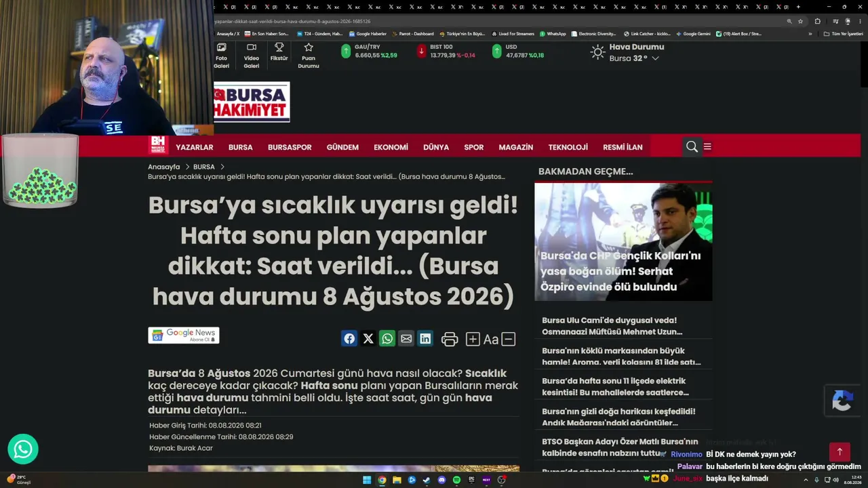
Task: Open Bursa'nın köklü markasından büyük hamle story
Action: 621,357
